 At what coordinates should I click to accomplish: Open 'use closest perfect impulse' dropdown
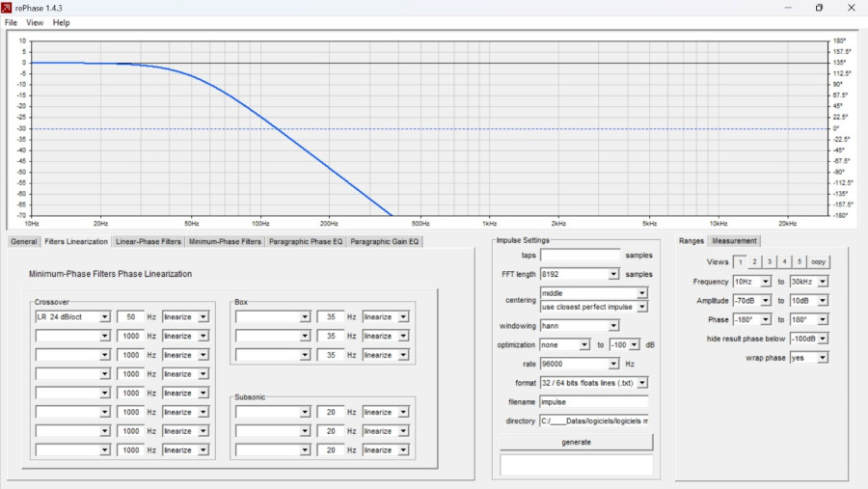point(593,307)
